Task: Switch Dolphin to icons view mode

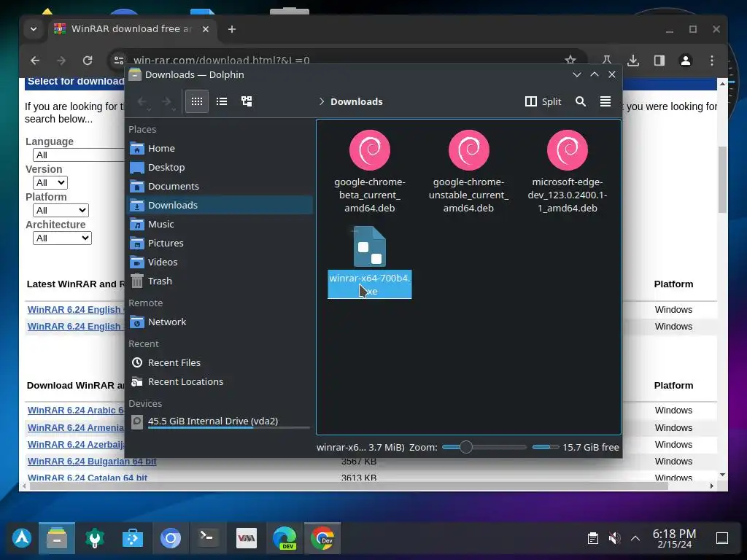Action: coord(197,101)
